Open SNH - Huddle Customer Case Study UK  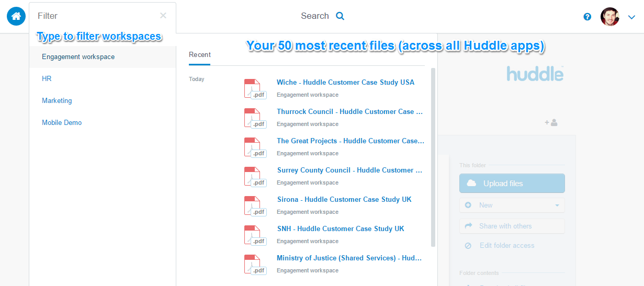[x=341, y=228]
